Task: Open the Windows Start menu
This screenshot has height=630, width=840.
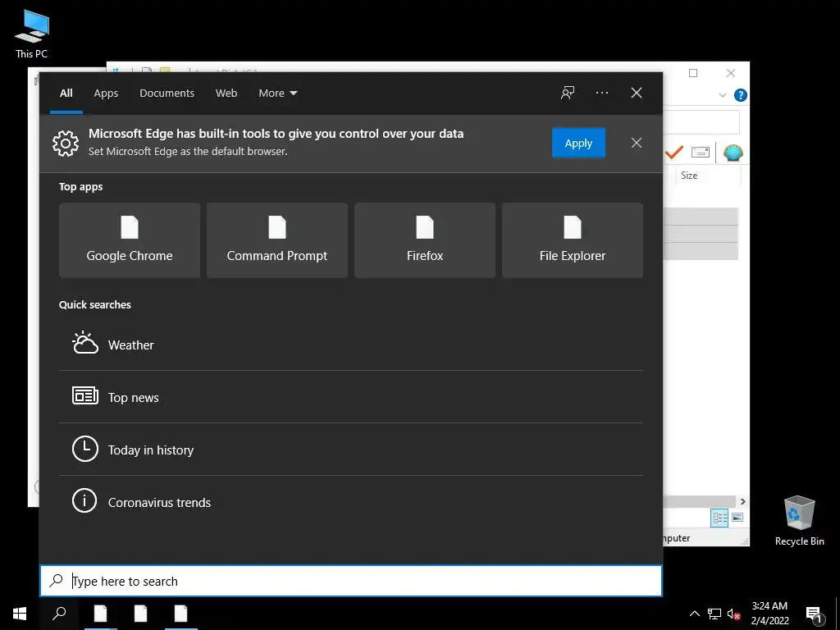Action: (x=20, y=614)
